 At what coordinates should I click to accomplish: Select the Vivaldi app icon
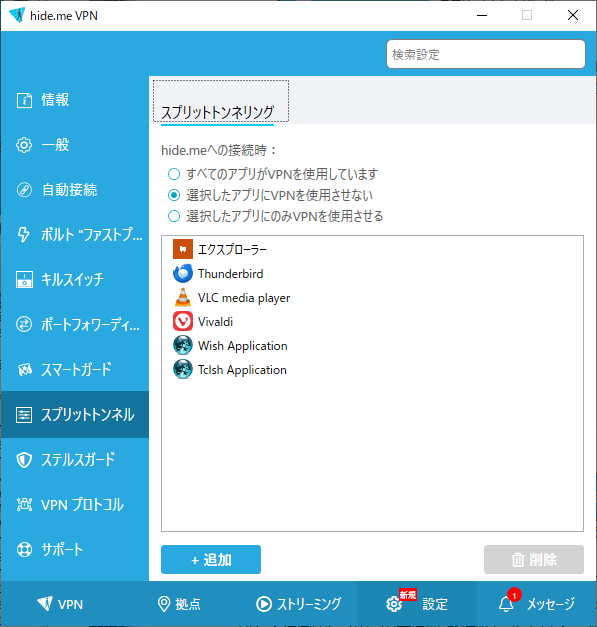point(183,321)
